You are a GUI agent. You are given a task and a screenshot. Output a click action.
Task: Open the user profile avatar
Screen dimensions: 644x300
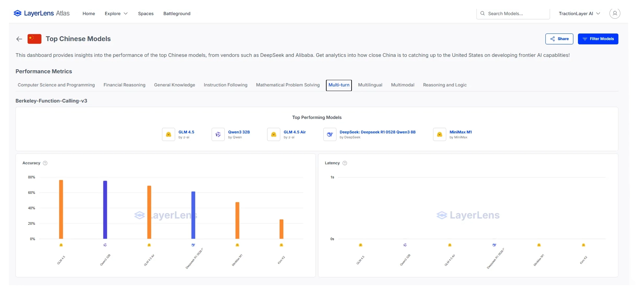[x=615, y=13]
